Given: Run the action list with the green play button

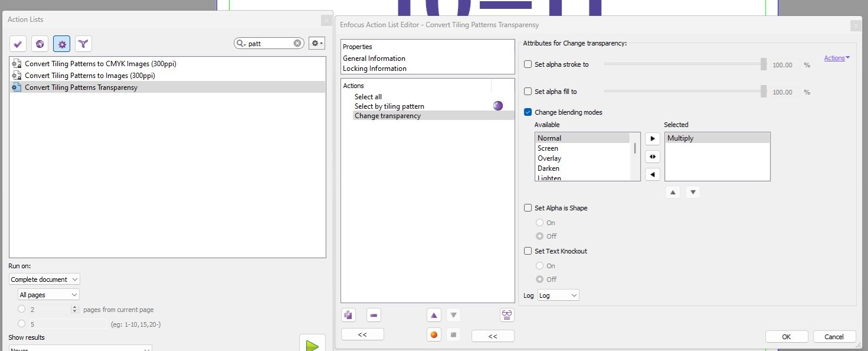Looking at the screenshot, I should pyautogui.click(x=312, y=345).
